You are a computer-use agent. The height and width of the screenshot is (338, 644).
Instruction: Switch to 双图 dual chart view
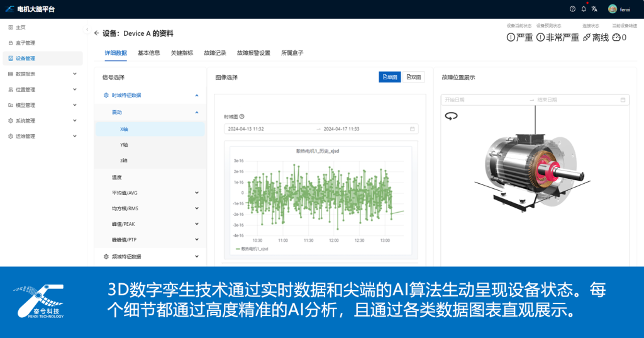[413, 77]
